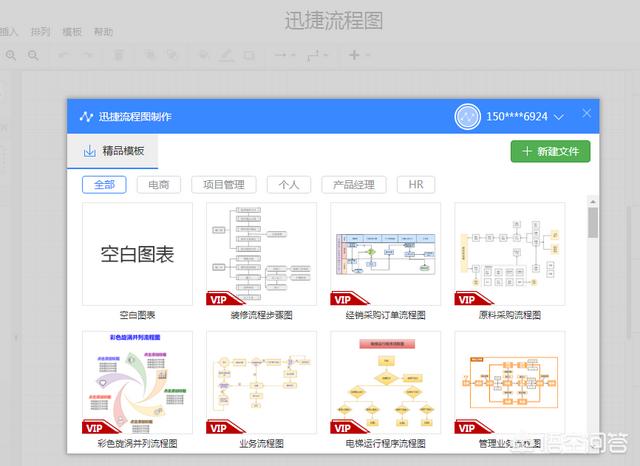Click the VIP badge on 业务流程图
The image size is (640, 466).
(224, 428)
